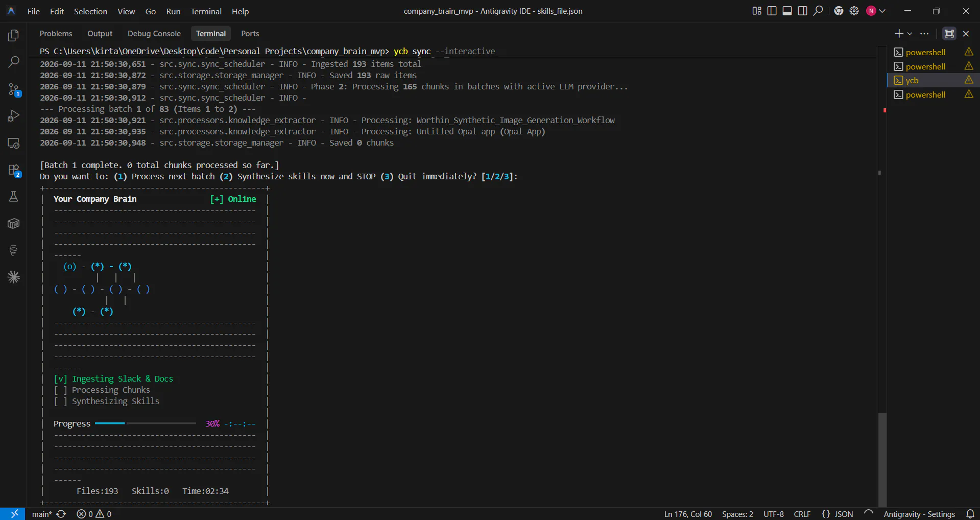Open the Run menu

coord(173,11)
